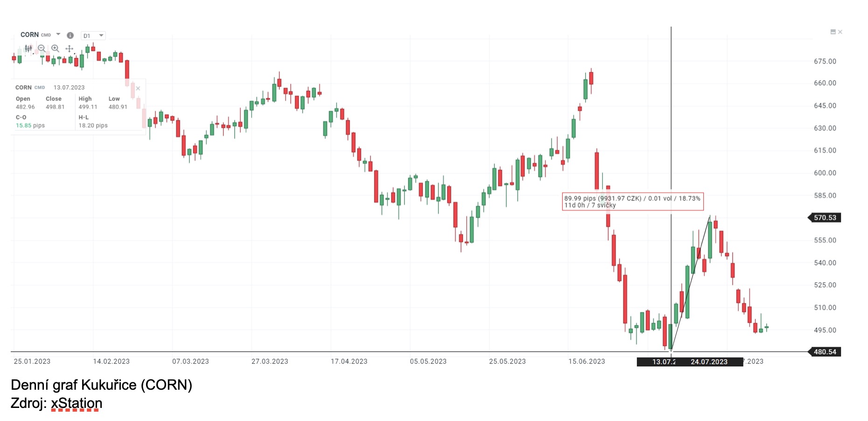Toggle the current price marker at 570.53
Viewport: 868px width, 421px height.
[x=824, y=217]
